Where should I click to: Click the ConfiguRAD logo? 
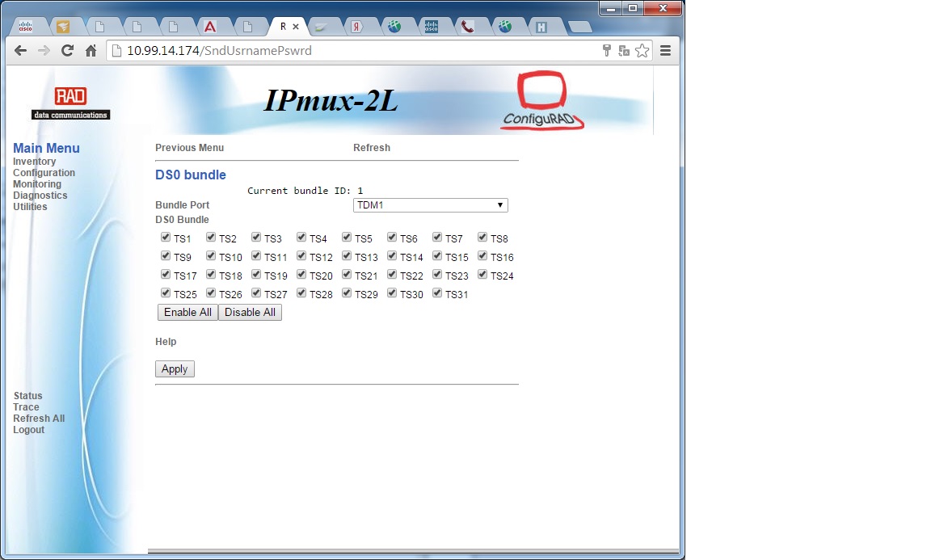(x=542, y=99)
